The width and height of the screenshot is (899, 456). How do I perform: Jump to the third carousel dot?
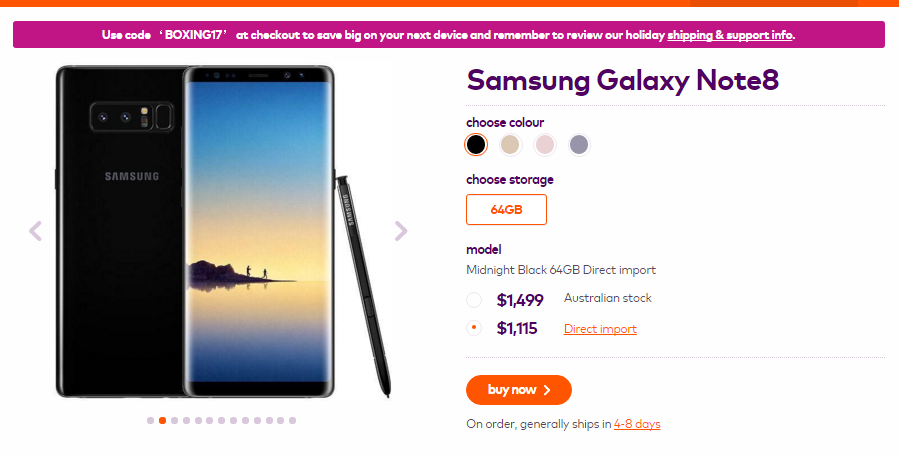(174, 420)
